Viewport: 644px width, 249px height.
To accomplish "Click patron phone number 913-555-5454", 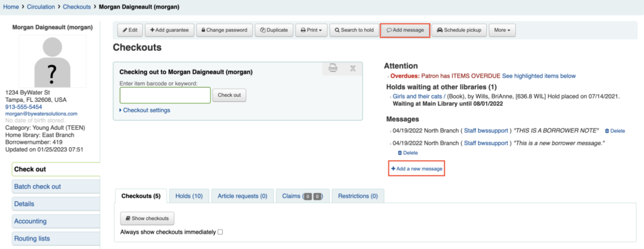I will (x=23, y=106).
